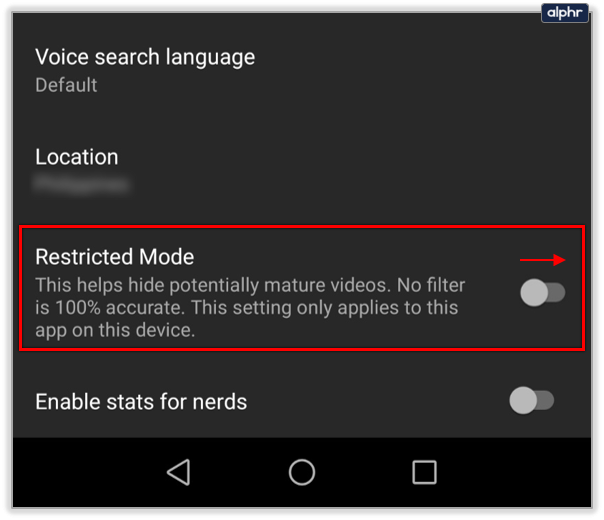Enable the stats for nerds switch
The height and width of the screenshot is (520, 604).
coord(532,401)
